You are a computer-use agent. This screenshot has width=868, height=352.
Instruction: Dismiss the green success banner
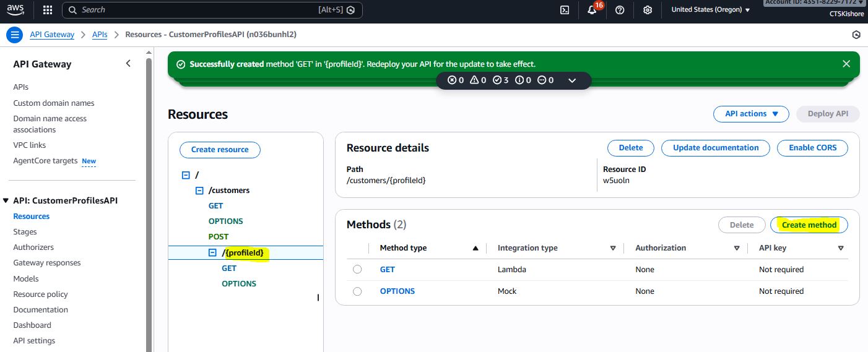[x=846, y=64]
